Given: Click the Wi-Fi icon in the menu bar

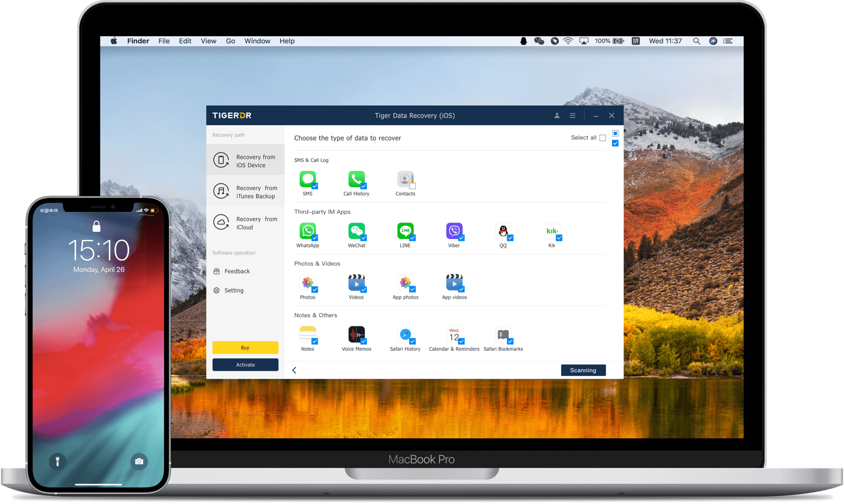Looking at the screenshot, I should point(568,41).
